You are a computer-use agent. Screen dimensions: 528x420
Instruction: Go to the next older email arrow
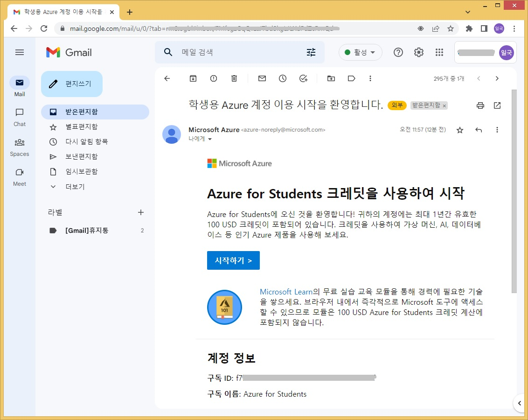pyautogui.click(x=497, y=78)
